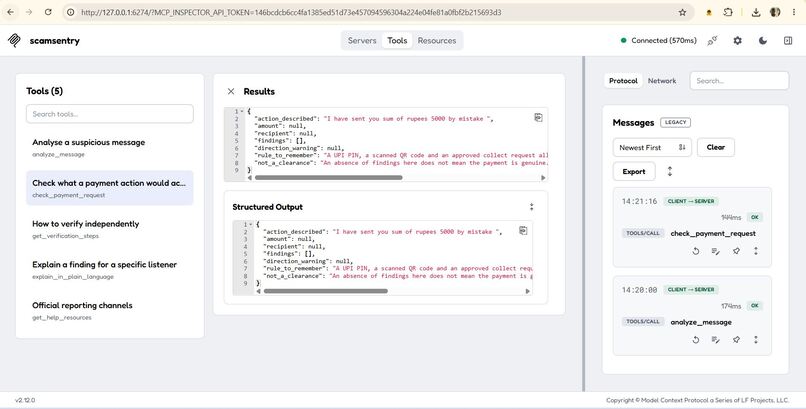
Task: Click Results scroll right arrow
Action: pos(543,178)
